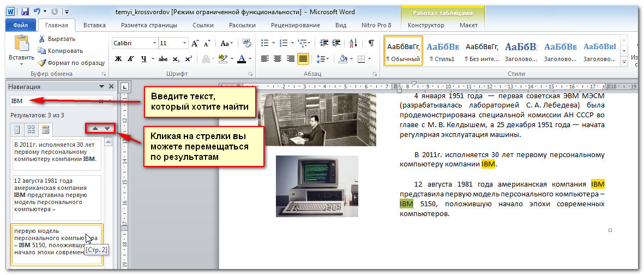Apply bulleted list formatting
The width and height of the screenshot is (644, 275).
(265, 43)
